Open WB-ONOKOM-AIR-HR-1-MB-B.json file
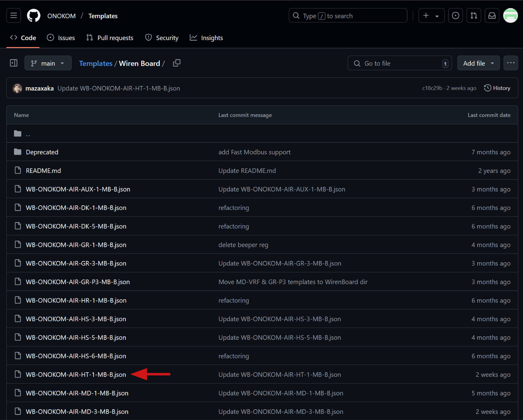Image resolution: width=523 pixels, height=420 pixels. point(76,300)
